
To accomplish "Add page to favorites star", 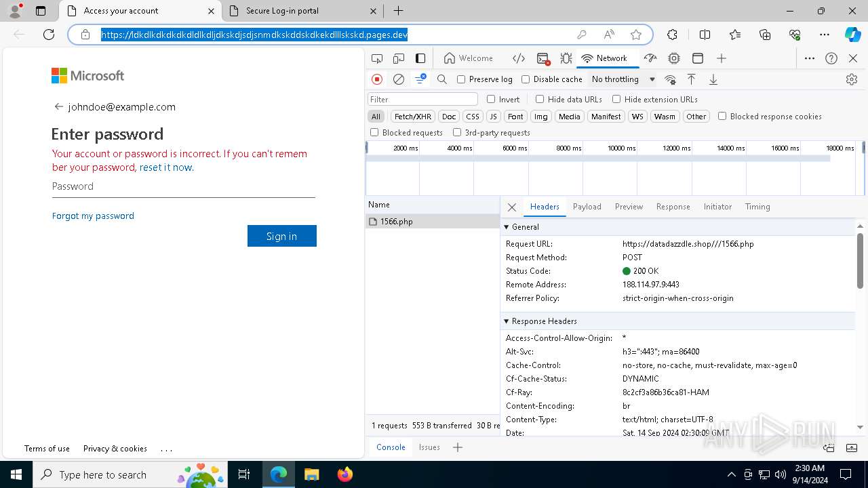I will click(x=636, y=35).
